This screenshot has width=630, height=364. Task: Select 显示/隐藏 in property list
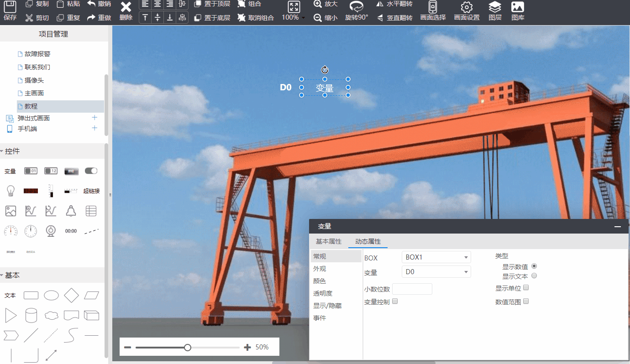(x=327, y=306)
